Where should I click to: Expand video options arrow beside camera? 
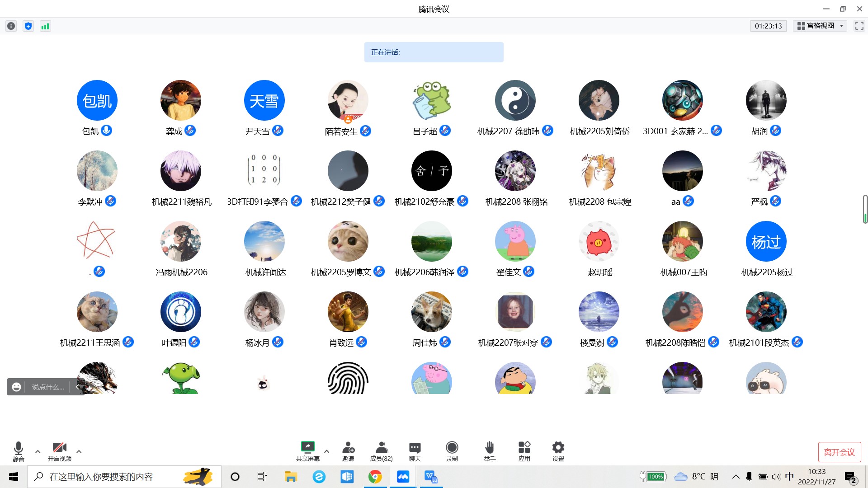(x=79, y=451)
